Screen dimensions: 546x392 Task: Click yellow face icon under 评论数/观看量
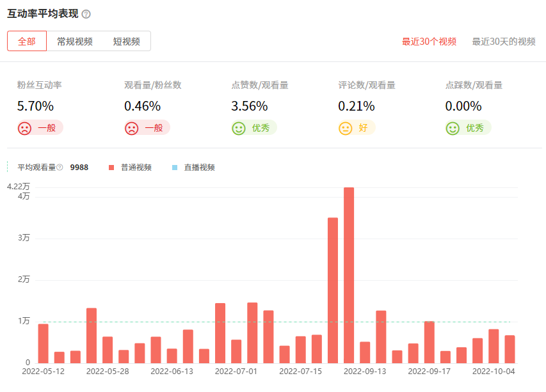[346, 128]
